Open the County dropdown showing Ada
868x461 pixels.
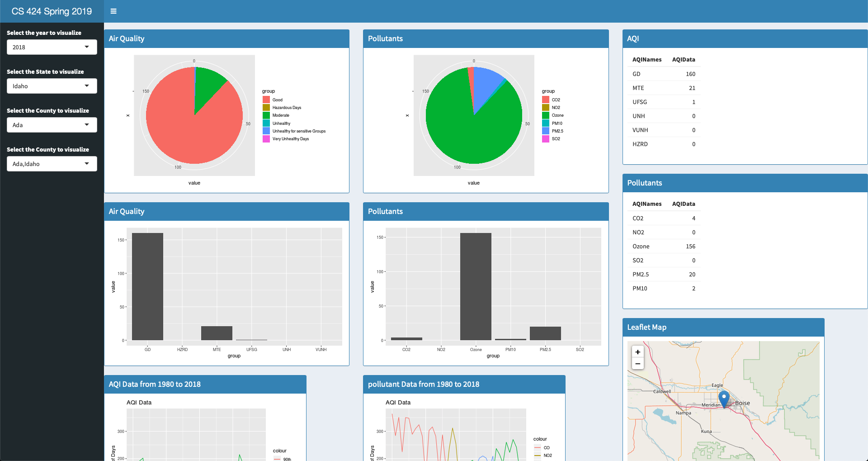(52, 125)
